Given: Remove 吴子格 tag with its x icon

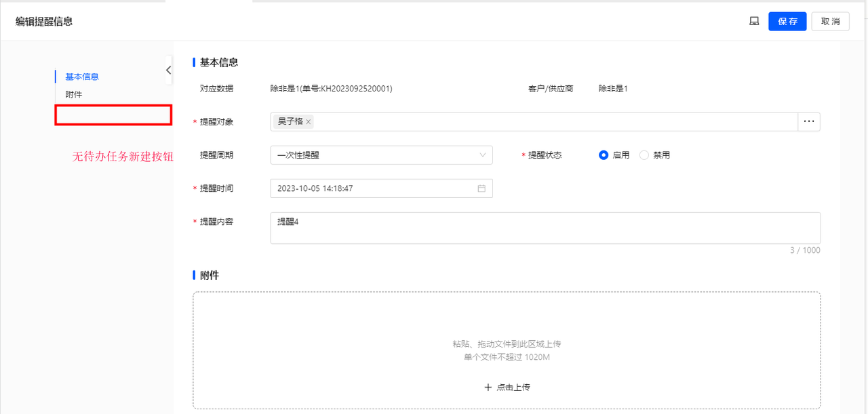Looking at the screenshot, I should click(309, 122).
